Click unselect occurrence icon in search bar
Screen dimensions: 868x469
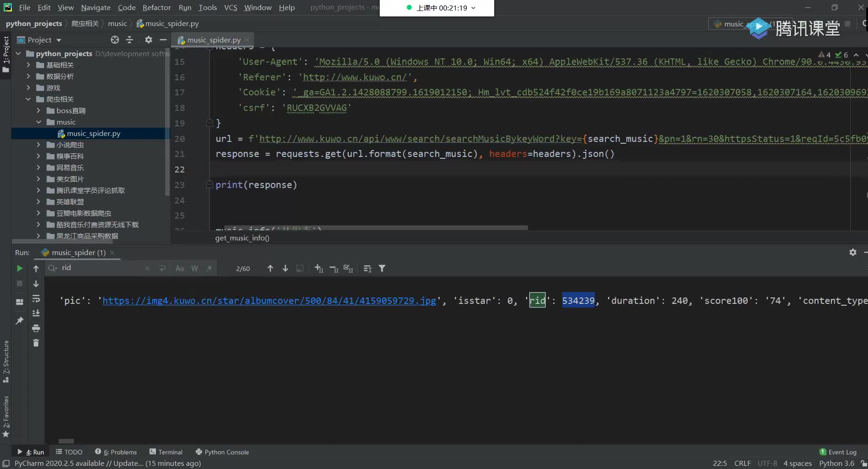pyautogui.click(x=334, y=268)
